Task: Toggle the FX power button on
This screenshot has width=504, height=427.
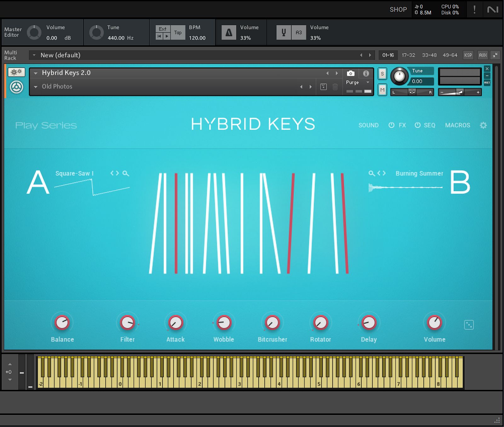Action: (x=392, y=125)
